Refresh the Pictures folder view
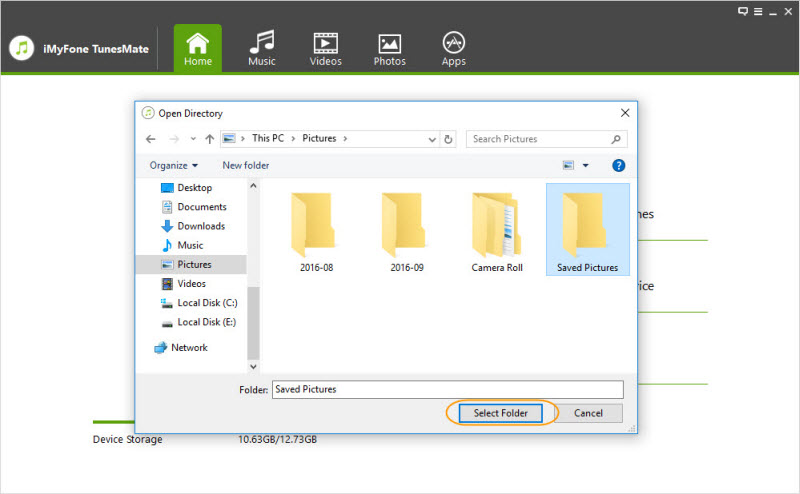Image resolution: width=800 pixels, height=494 pixels. [x=448, y=139]
